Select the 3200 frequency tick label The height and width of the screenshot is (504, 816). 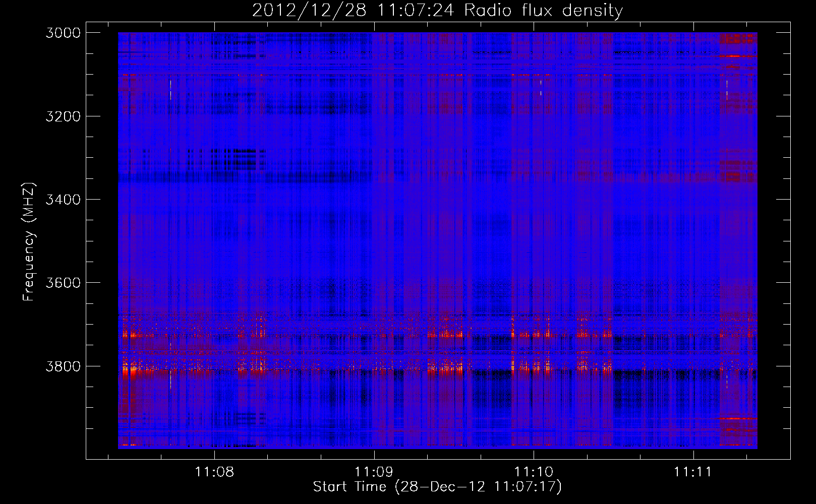(63, 116)
